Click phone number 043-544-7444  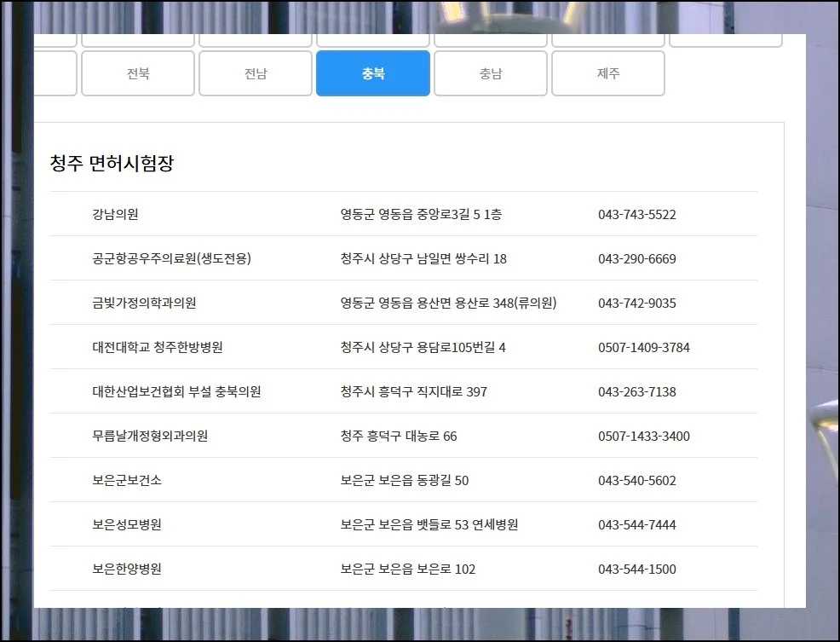pos(636,525)
